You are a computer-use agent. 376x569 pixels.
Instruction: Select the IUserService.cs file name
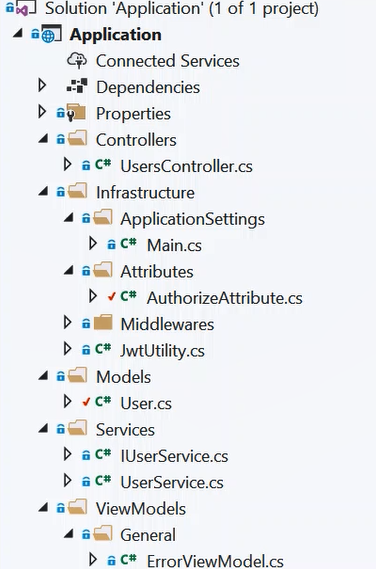click(175, 456)
